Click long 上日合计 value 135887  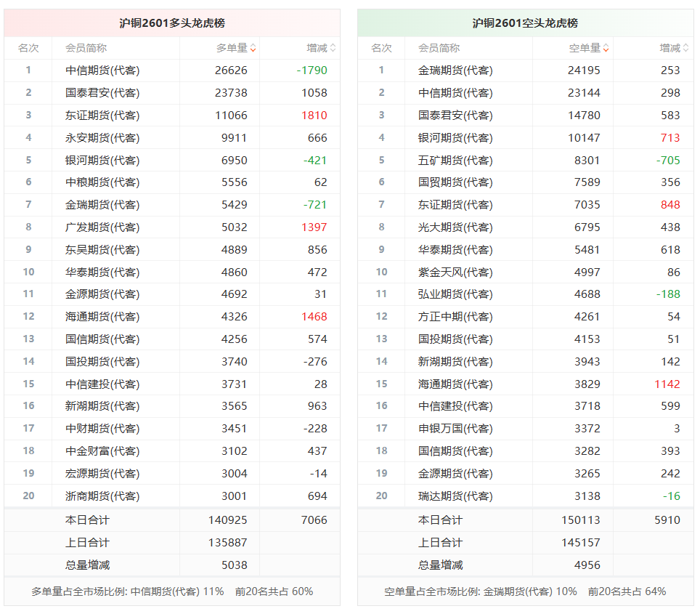(x=228, y=543)
